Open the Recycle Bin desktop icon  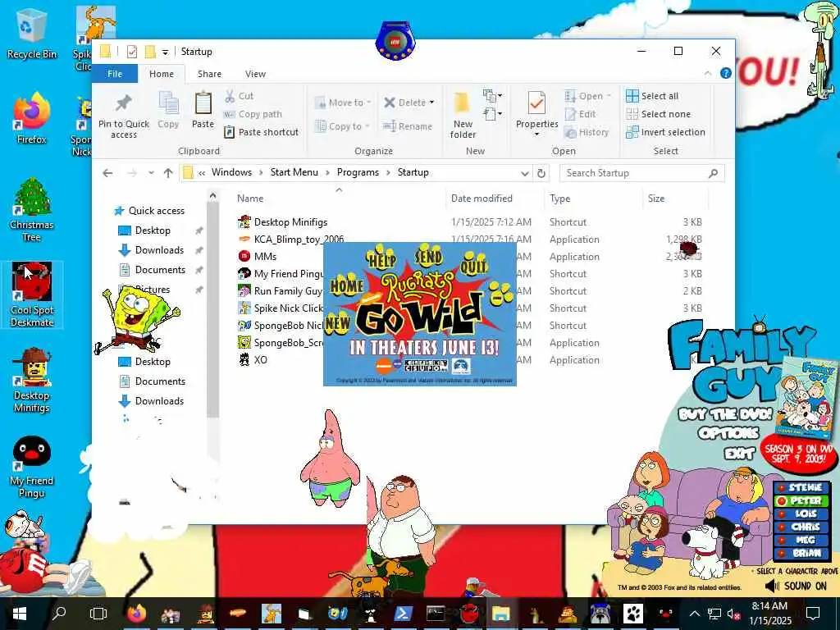tap(31, 34)
